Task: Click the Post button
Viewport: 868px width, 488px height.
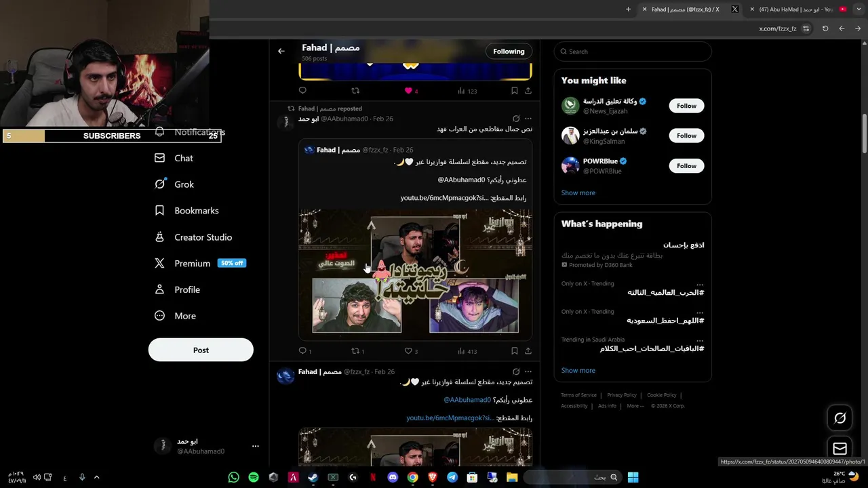Action: (x=201, y=350)
